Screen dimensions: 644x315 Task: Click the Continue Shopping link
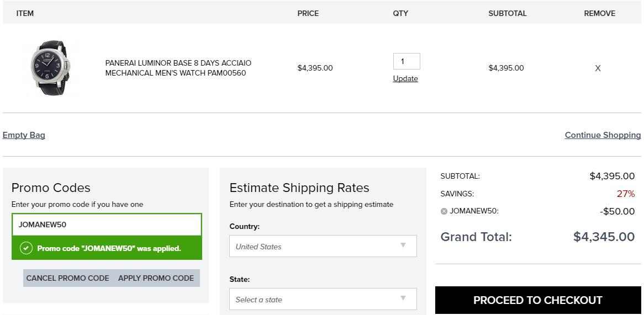coord(603,135)
